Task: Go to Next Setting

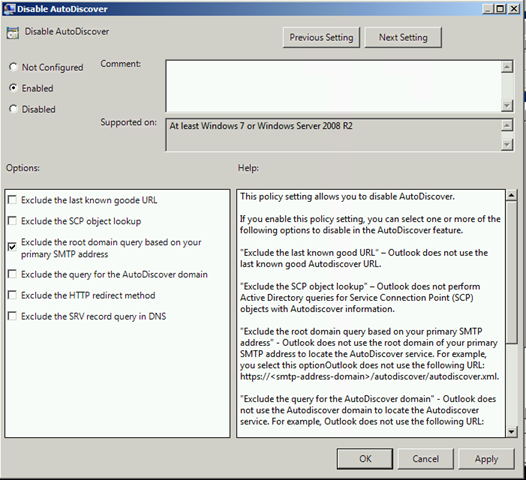Action: coord(403,38)
